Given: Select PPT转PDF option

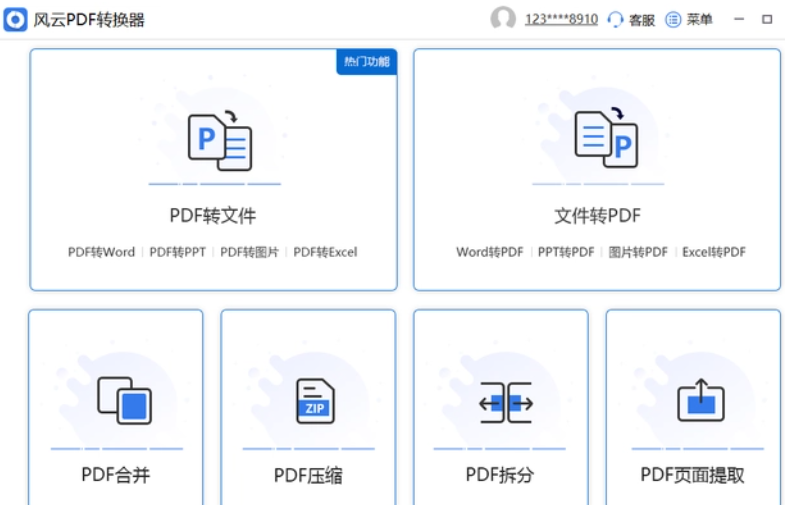Looking at the screenshot, I should (x=565, y=252).
